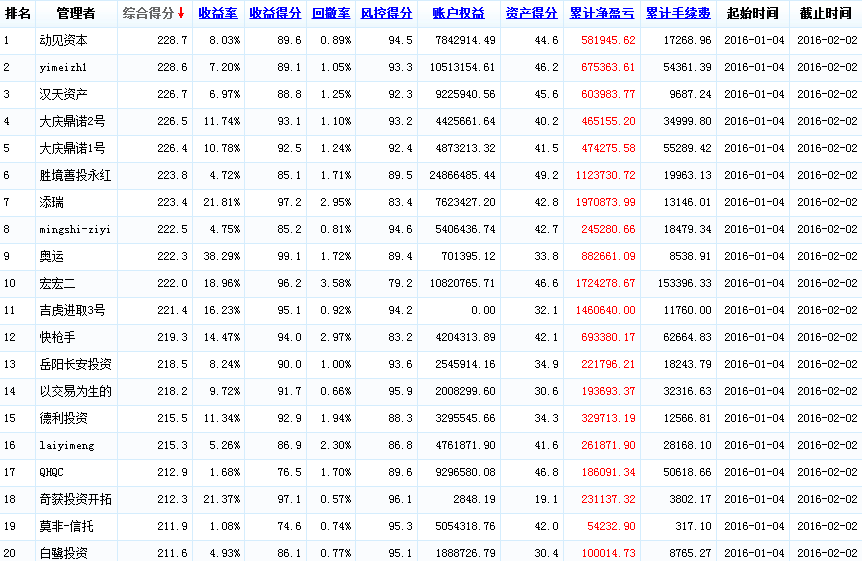Screen dimensions: 862x561
Task: Select manager name 宏宏二
Action: pos(57,283)
